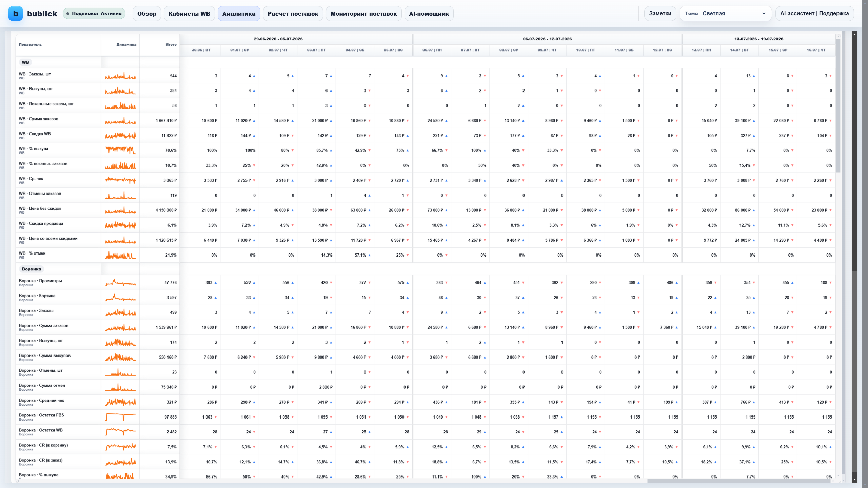Click the scroll-up arrow of page scrollbar
Image resolution: width=868 pixels, height=488 pixels.
pos(854,34)
